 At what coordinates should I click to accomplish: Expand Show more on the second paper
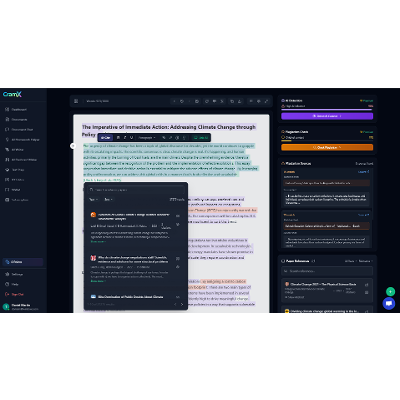98,281
